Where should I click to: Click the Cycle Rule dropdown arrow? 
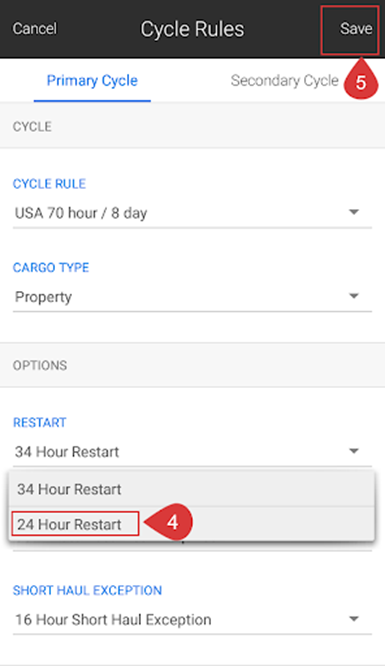(x=354, y=212)
